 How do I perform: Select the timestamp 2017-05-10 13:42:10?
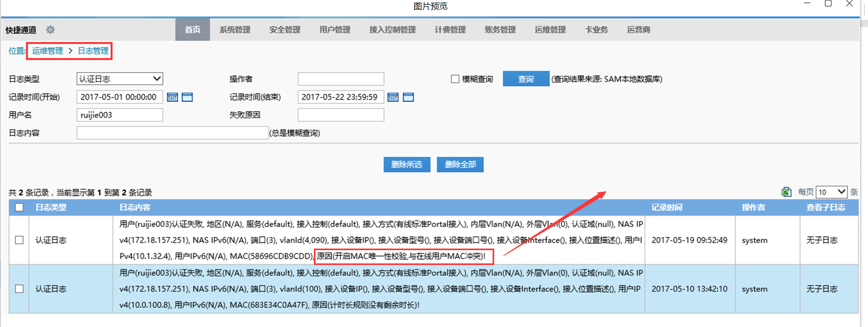(x=689, y=289)
